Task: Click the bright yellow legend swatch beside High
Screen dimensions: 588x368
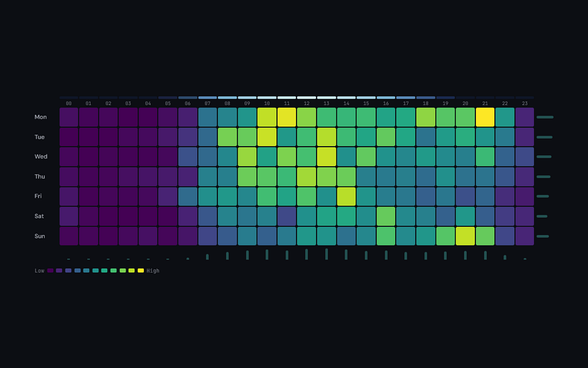Action: click(x=141, y=270)
